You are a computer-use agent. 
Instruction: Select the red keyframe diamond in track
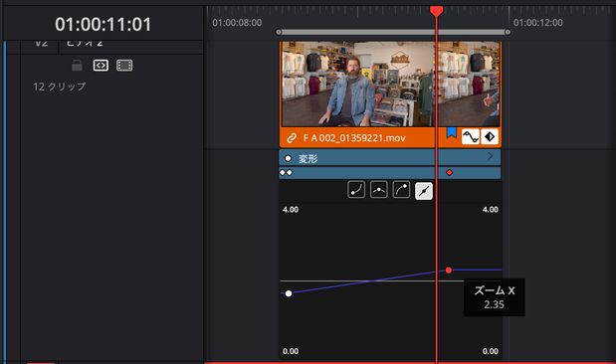click(x=450, y=172)
